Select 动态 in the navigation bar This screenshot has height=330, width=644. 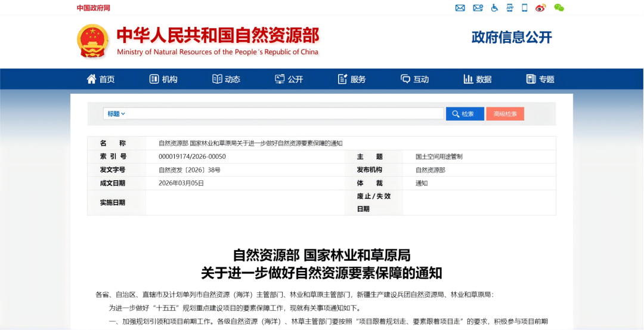click(x=226, y=79)
